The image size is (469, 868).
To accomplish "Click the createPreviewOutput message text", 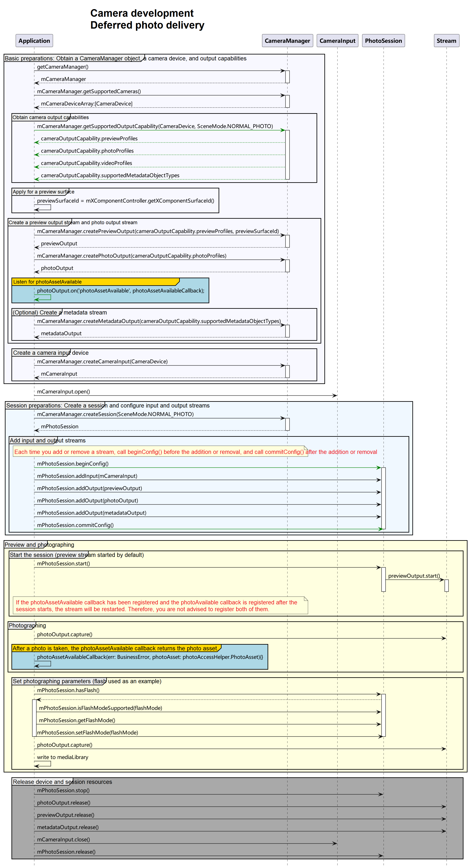I will point(158,231).
